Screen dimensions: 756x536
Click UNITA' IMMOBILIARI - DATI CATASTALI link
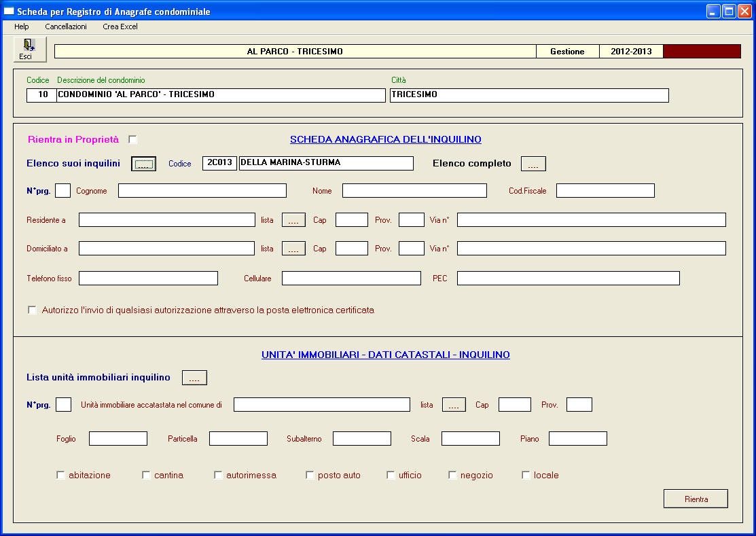(x=386, y=355)
